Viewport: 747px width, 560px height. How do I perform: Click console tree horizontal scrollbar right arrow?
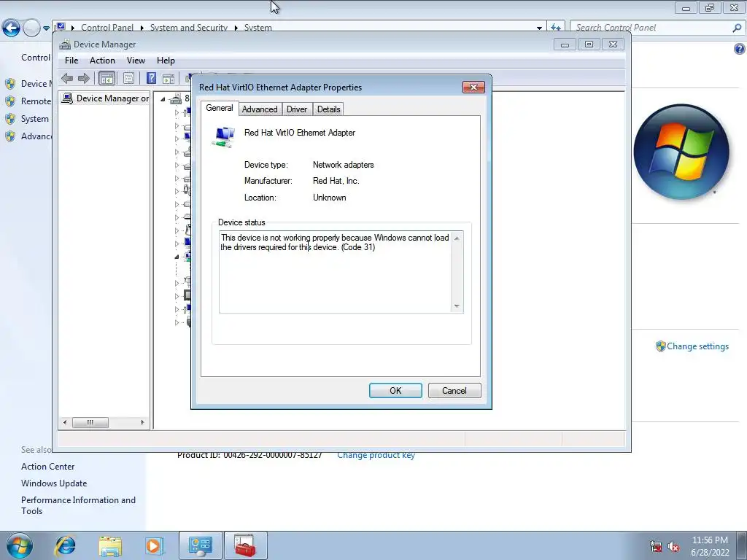(x=142, y=422)
